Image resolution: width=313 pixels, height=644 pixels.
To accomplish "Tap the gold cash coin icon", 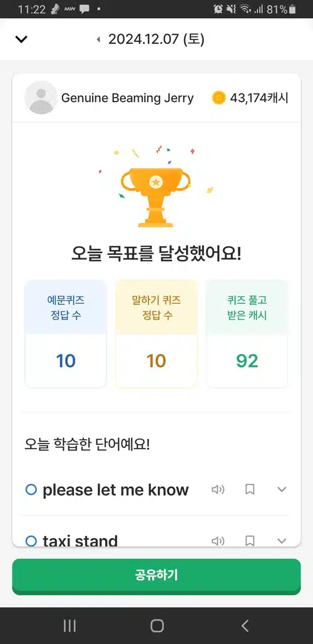I will (x=218, y=98).
